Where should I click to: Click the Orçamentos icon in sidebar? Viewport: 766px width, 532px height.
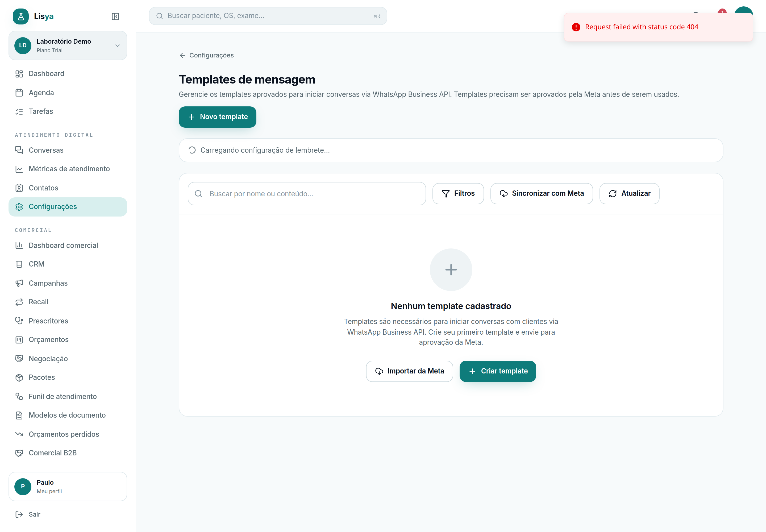19,340
